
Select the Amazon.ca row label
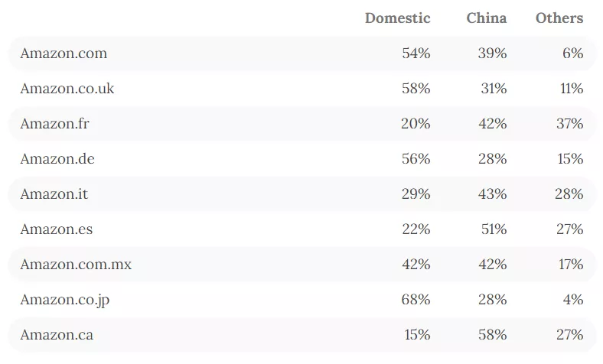click(57, 335)
